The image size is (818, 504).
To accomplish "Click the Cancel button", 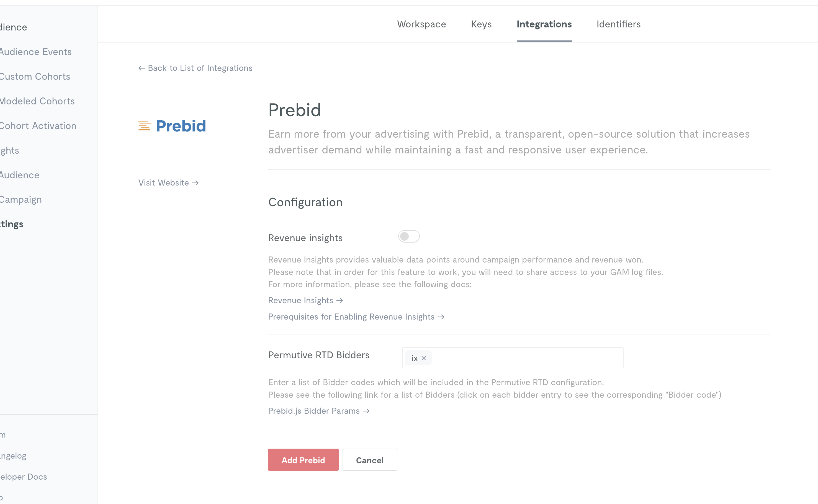I will click(370, 460).
